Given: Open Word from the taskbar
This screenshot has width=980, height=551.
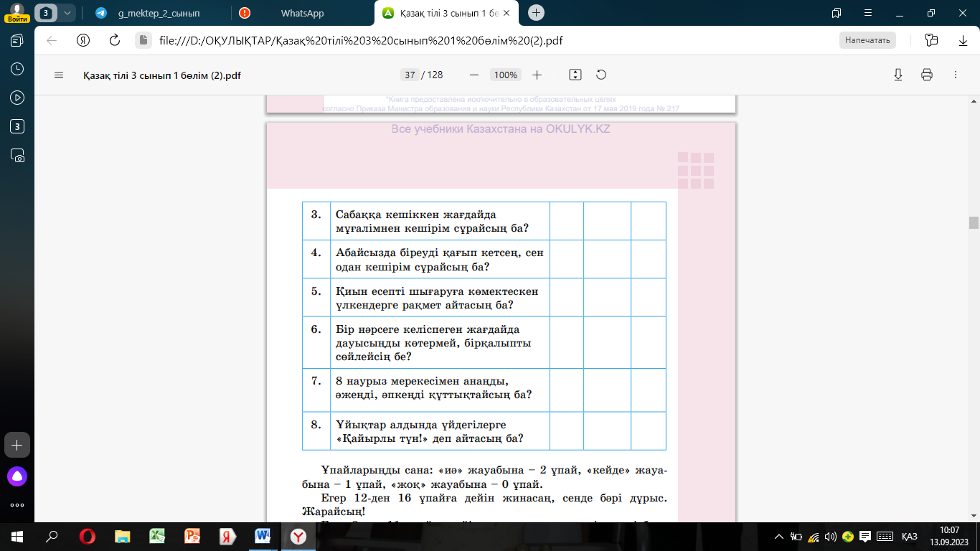Looking at the screenshot, I should pos(262,537).
